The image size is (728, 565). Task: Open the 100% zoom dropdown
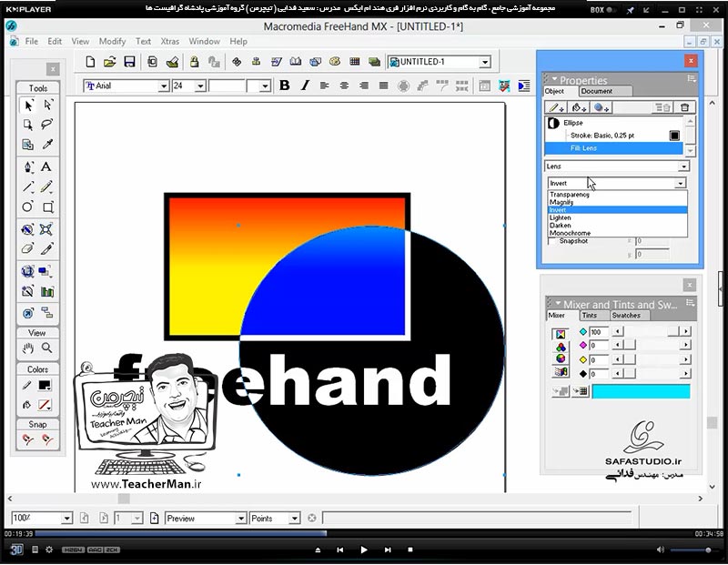click(x=66, y=518)
